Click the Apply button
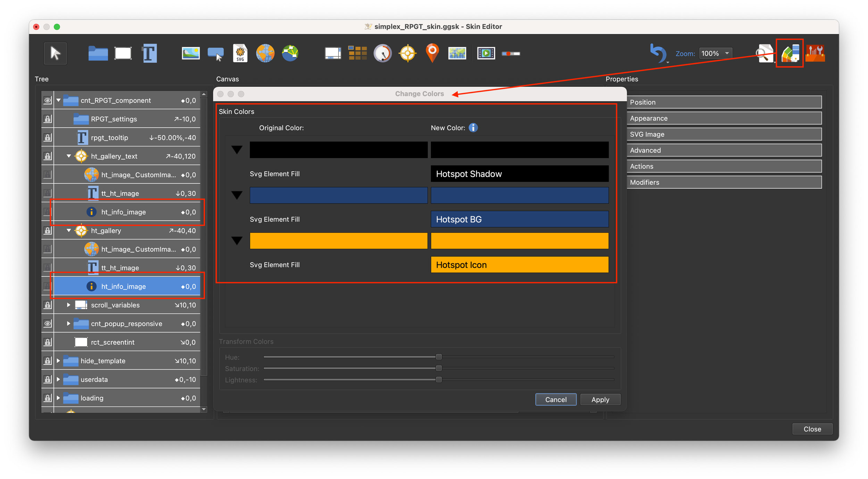The width and height of the screenshot is (868, 479). tap(600, 400)
